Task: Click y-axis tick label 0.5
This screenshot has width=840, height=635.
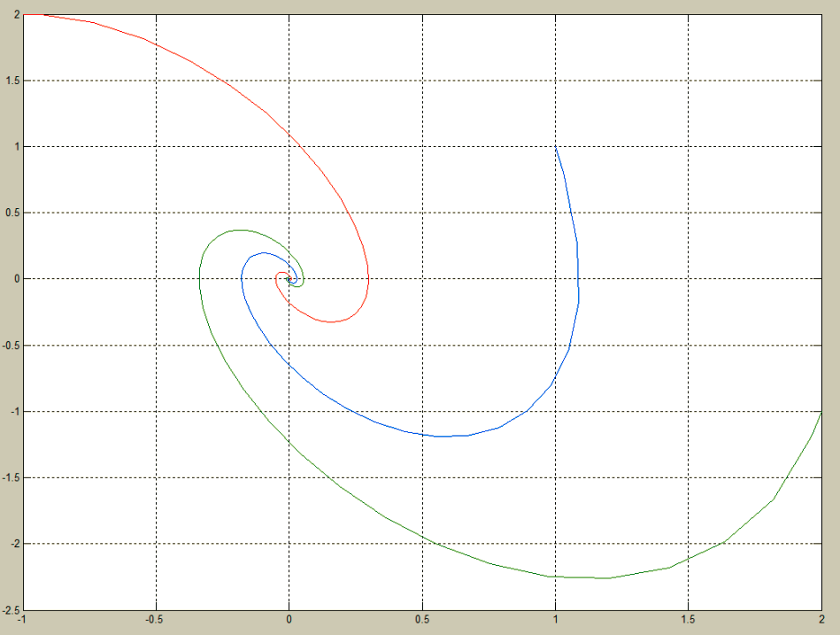Action: 12,213
